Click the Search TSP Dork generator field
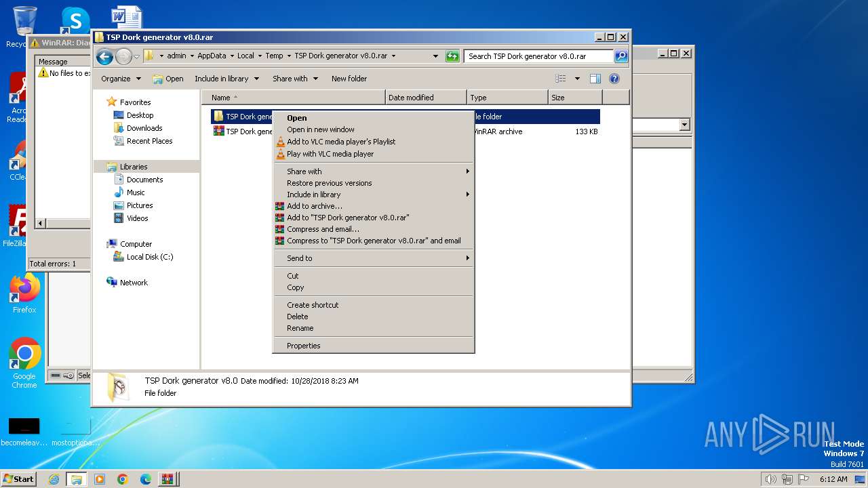This screenshot has width=868, height=488. point(539,56)
